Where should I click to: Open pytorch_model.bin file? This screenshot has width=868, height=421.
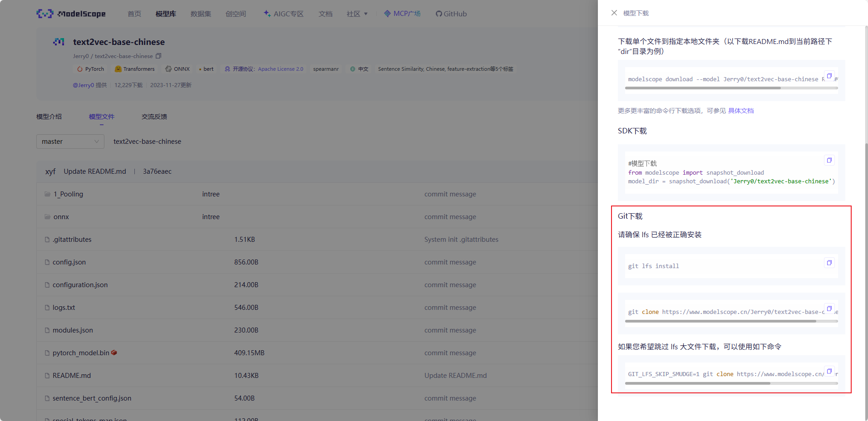pos(81,353)
